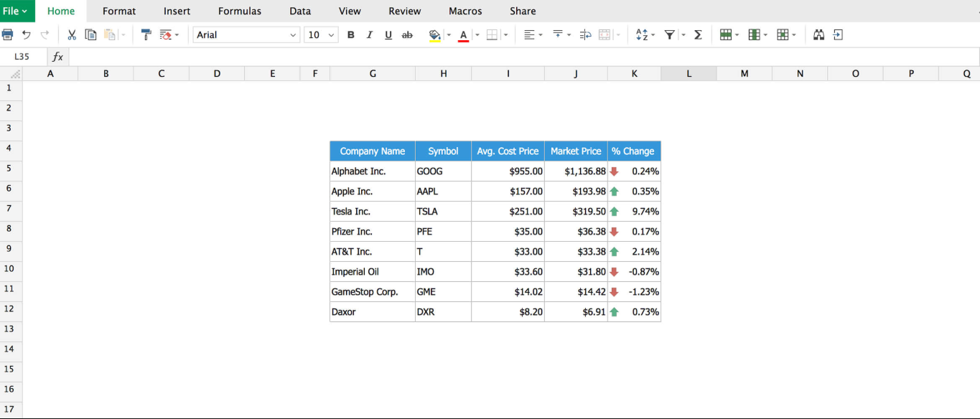Open the File menu
Viewport: 980px width, 419px height.
16,10
